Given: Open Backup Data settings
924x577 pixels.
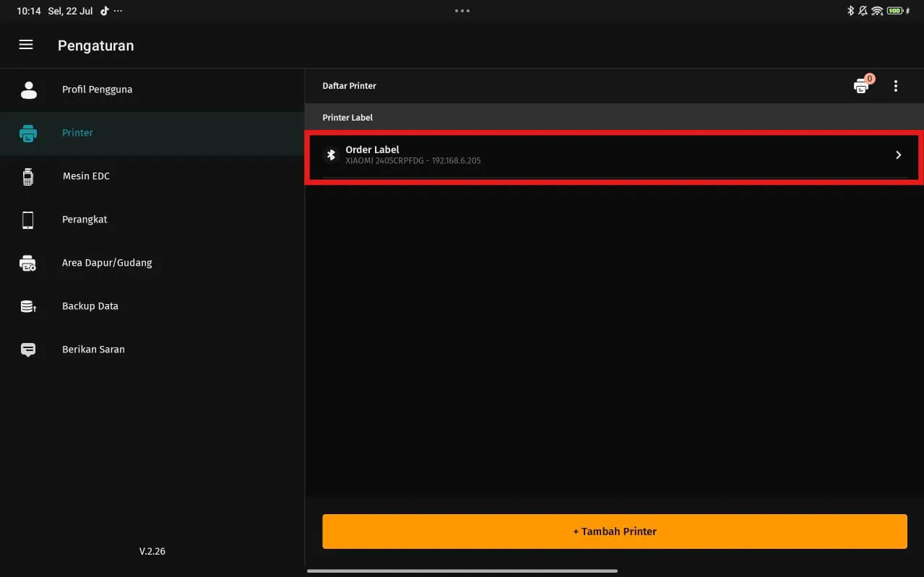Looking at the screenshot, I should click(x=90, y=306).
